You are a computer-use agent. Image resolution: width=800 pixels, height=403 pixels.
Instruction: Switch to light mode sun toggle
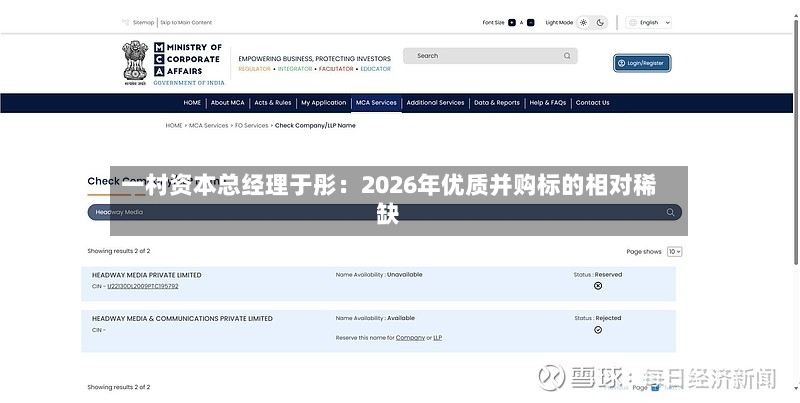[584, 22]
